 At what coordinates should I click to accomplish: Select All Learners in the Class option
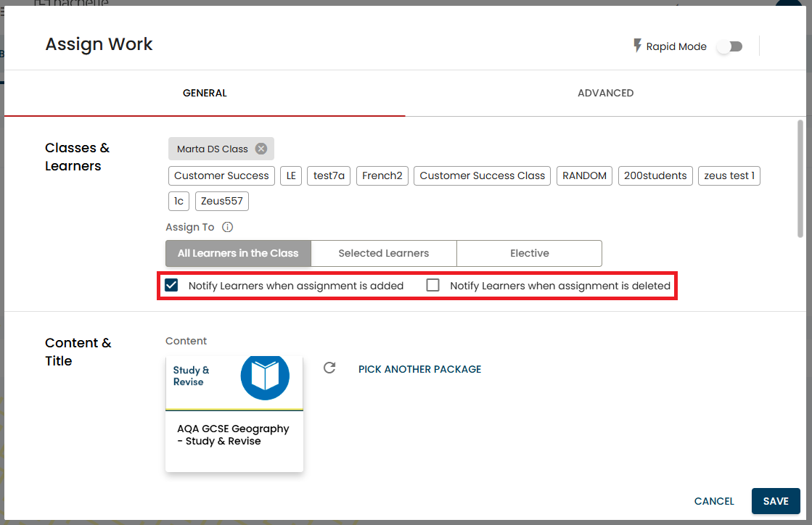click(x=238, y=253)
